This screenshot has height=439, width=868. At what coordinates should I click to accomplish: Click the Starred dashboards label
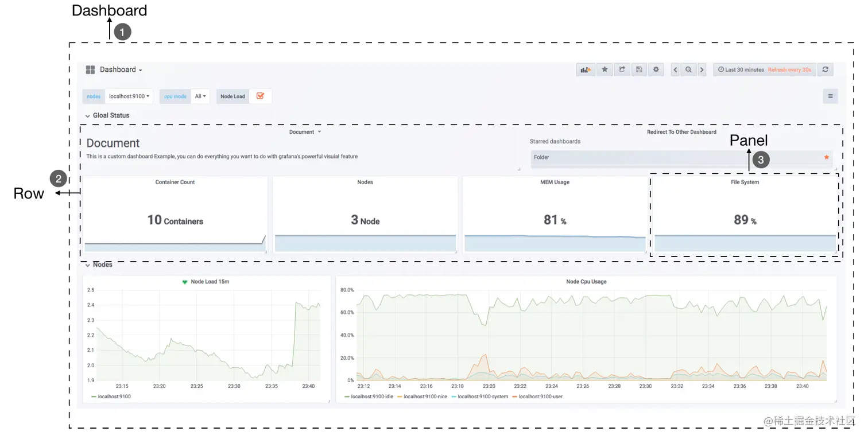pos(555,141)
